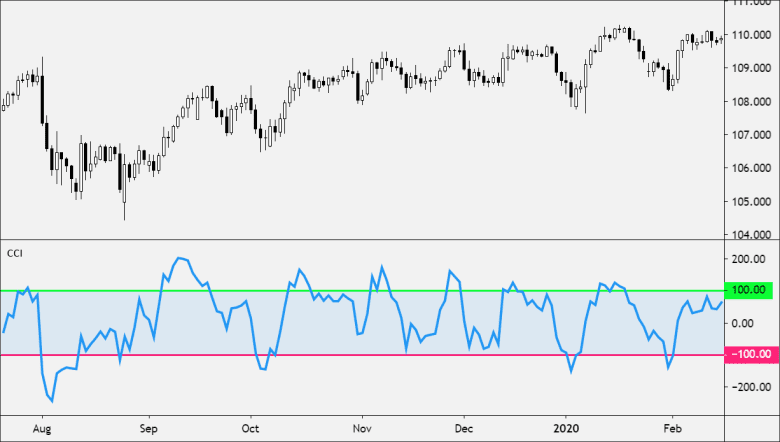Click the 107.000 price axis label
The width and height of the screenshot is (780, 442).
751,134
